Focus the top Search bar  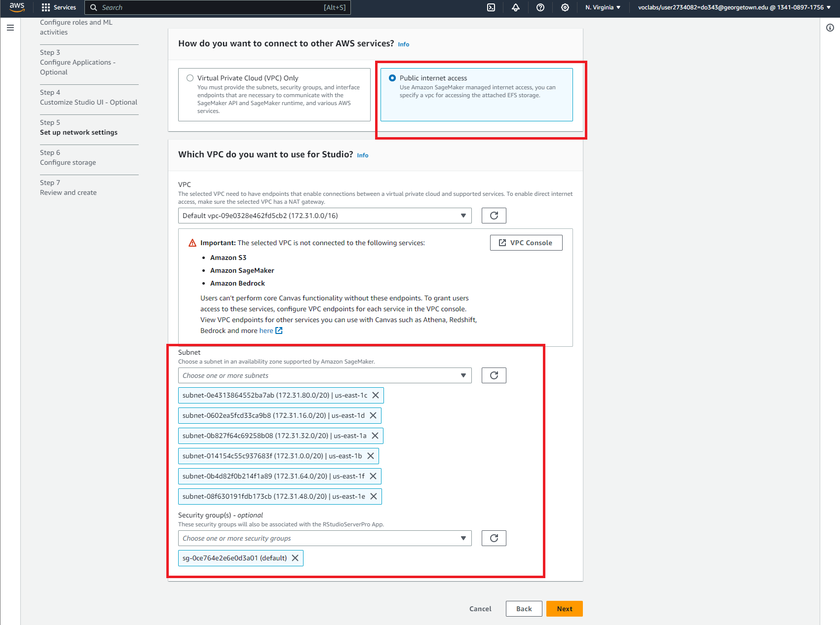tap(218, 7)
